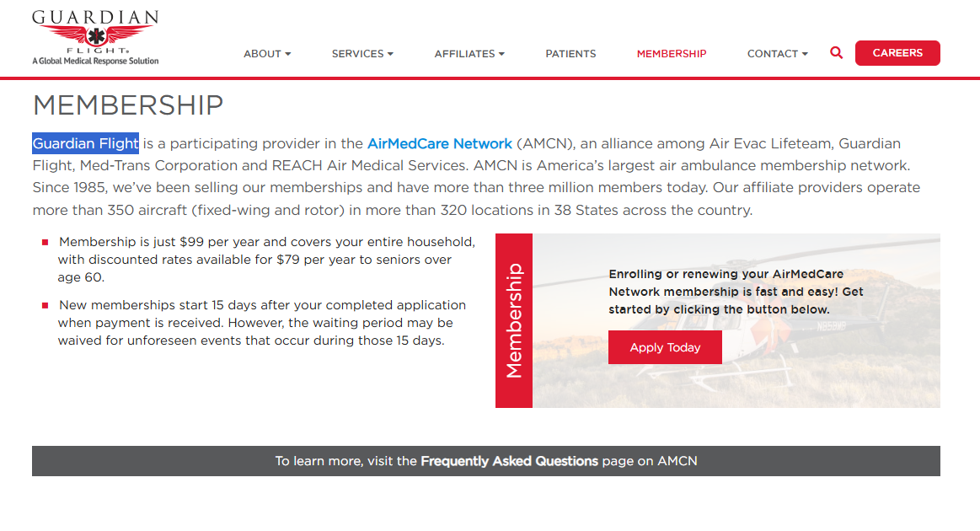Screen dimensions: 980x531
Task: Click the MEMBERSHIP page heading
Action: (x=128, y=105)
